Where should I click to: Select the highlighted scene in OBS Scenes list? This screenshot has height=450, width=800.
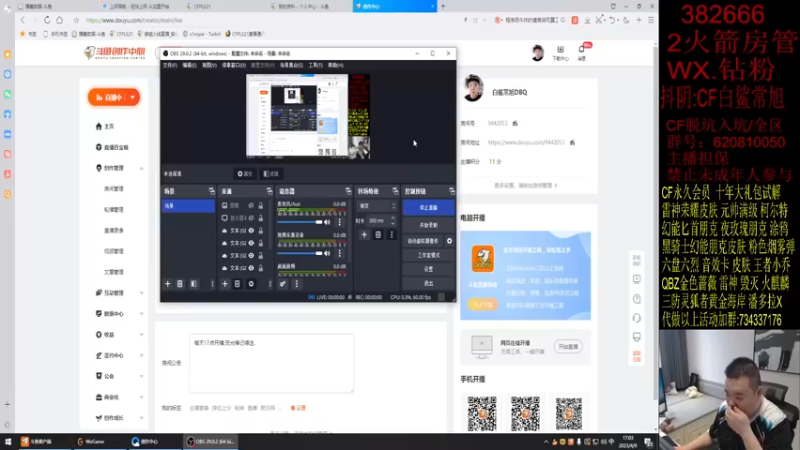point(188,206)
